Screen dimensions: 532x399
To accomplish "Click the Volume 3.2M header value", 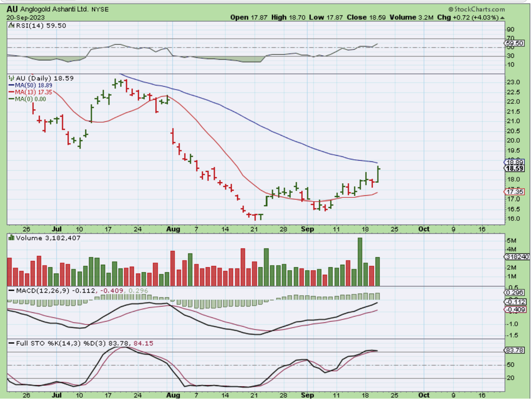I will point(412,18).
